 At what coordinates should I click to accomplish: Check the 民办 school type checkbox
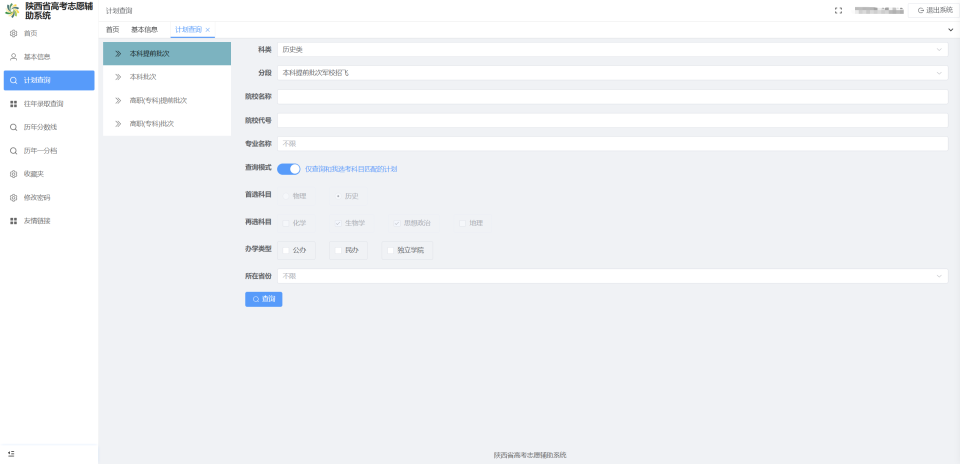(x=338, y=250)
